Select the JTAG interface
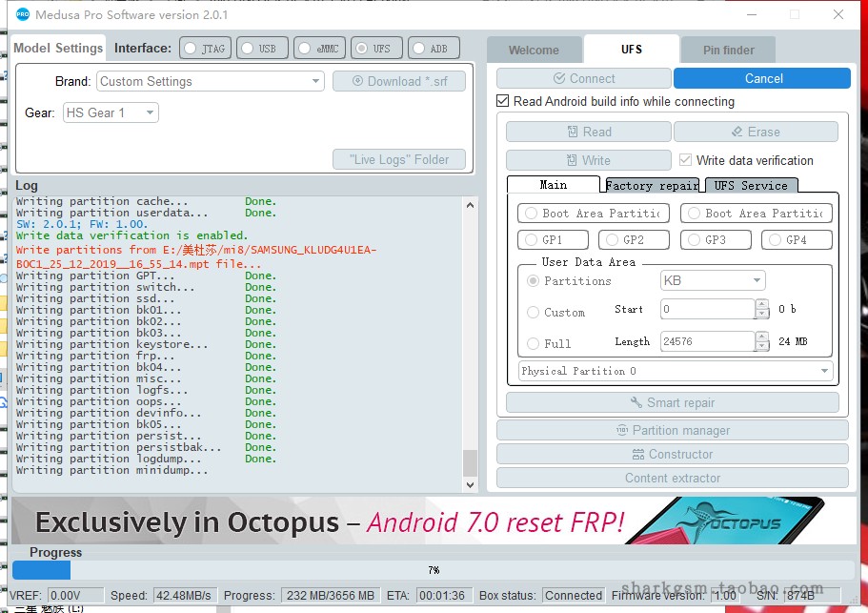The width and height of the screenshot is (868, 613). (205, 49)
